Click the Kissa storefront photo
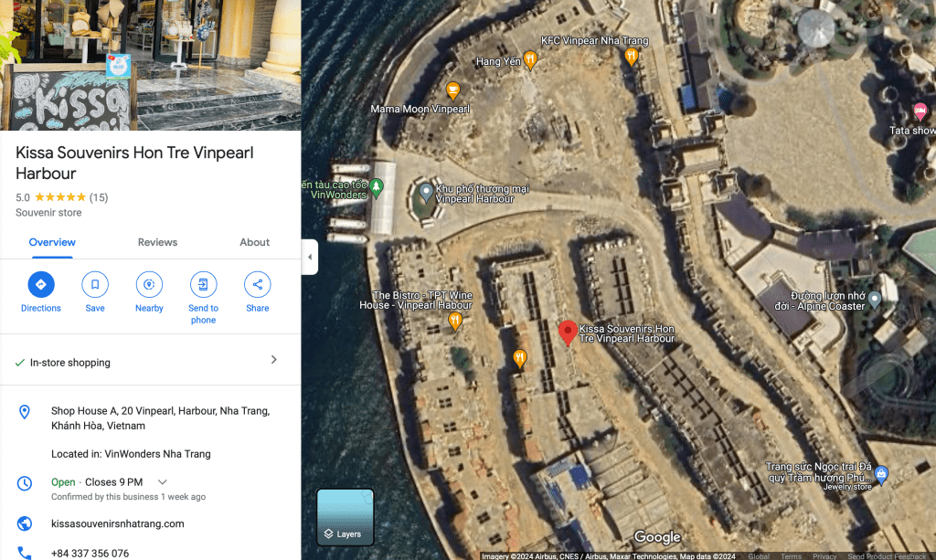936x560 pixels. (150, 65)
